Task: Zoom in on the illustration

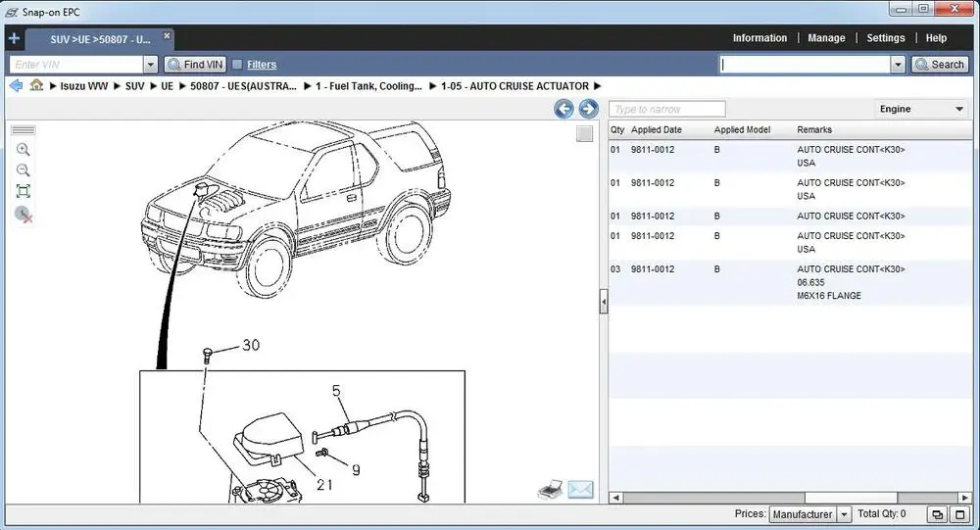Action: pos(24,149)
